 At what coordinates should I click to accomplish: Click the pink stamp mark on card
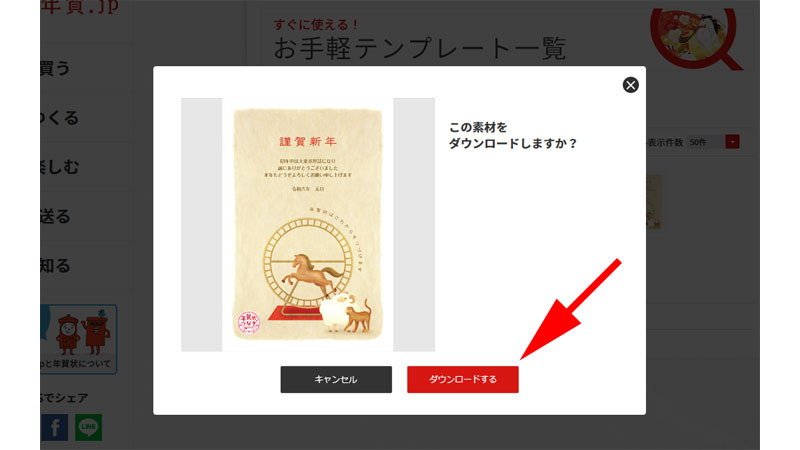(x=249, y=322)
